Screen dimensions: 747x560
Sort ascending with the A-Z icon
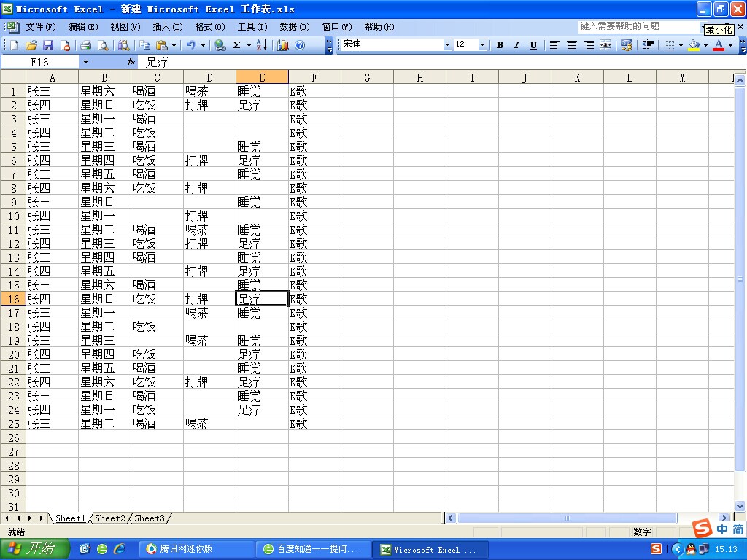coord(261,45)
